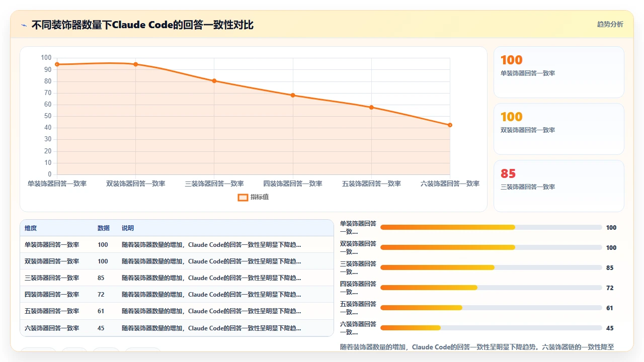This screenshot has width=644, height=362.
Task: Select the 四装饰器回答一致率 cell in the table
Action: point(52,295)
